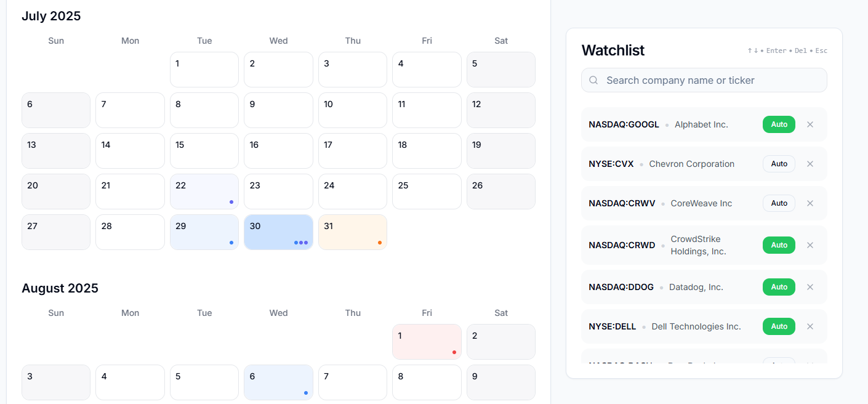
Task: Select August 1 red event day
Action: [427, 342]
